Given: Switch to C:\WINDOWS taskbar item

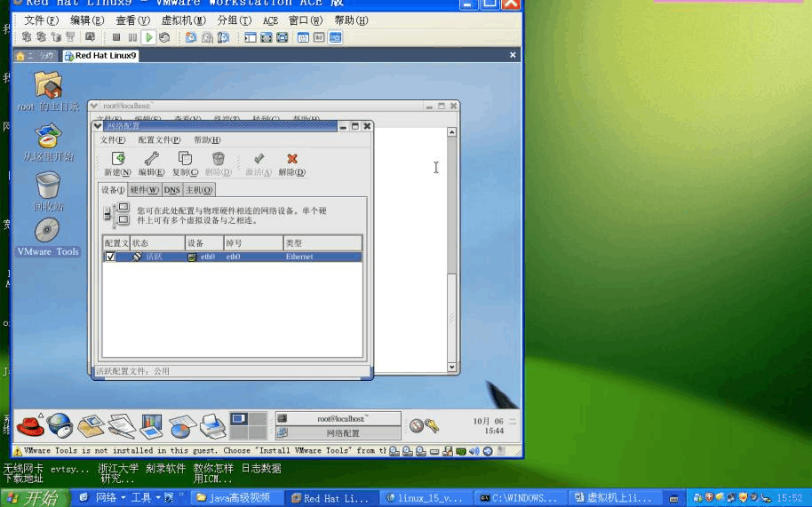Looking at the screenshot, I should coord(519,498).
